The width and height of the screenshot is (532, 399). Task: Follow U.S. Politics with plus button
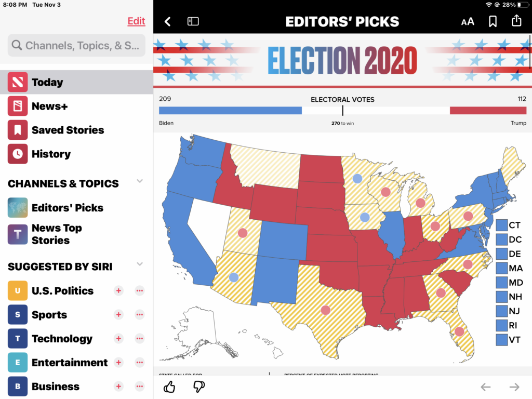click(x=118, y=290)
